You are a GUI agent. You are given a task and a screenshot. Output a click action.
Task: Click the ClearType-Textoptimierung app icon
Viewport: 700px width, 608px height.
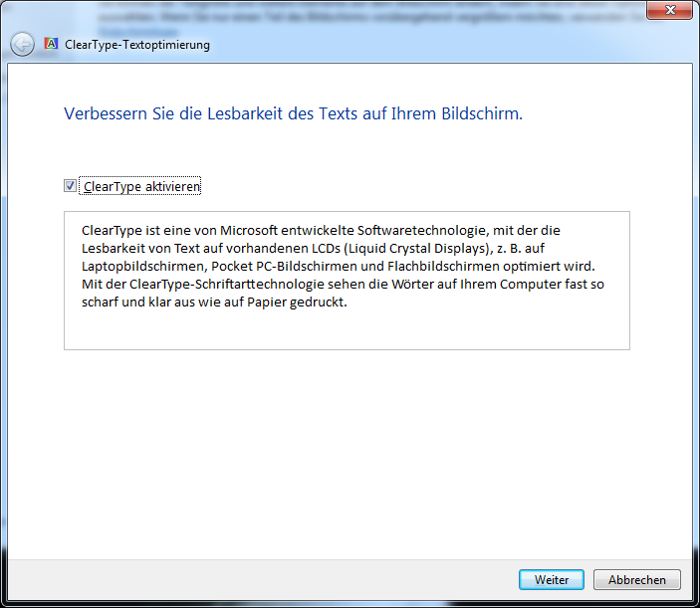(51, 44)
